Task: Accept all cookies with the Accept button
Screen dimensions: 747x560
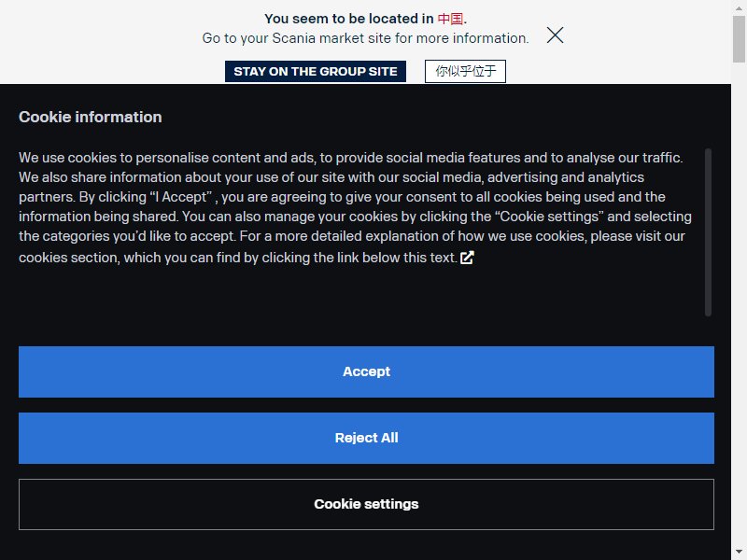Action: click(366, 371)
